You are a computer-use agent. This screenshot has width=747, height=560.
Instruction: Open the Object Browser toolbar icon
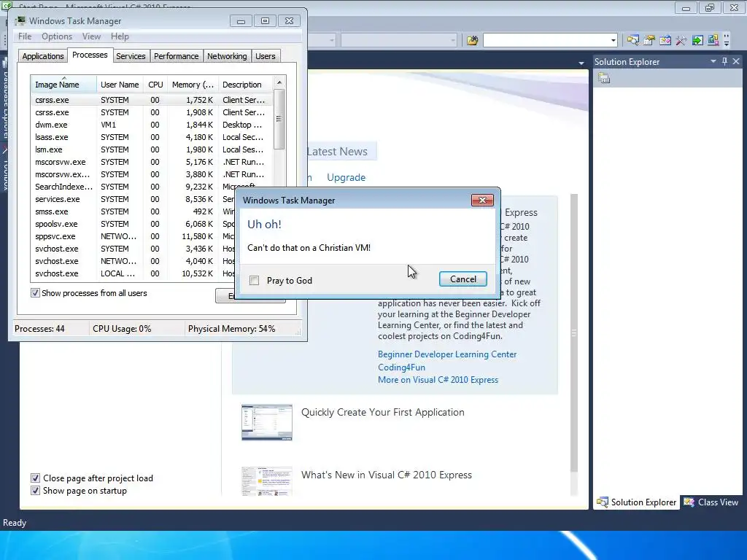665,41
